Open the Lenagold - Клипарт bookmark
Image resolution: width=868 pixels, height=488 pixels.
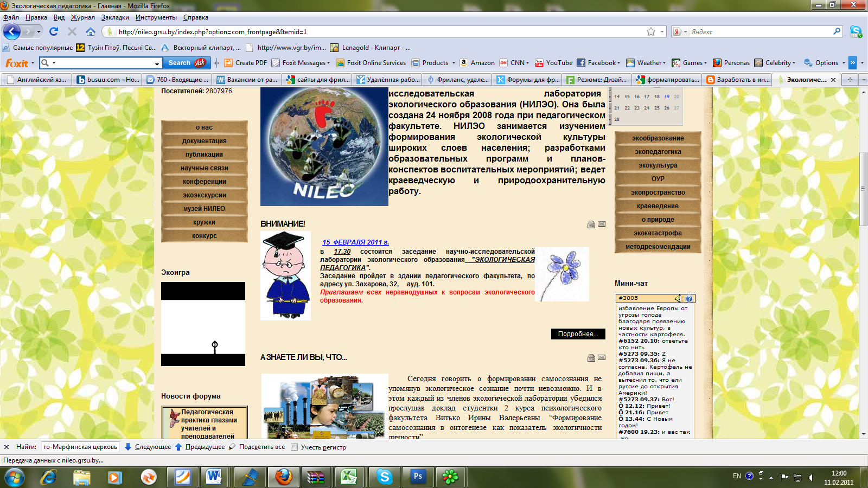371,48
